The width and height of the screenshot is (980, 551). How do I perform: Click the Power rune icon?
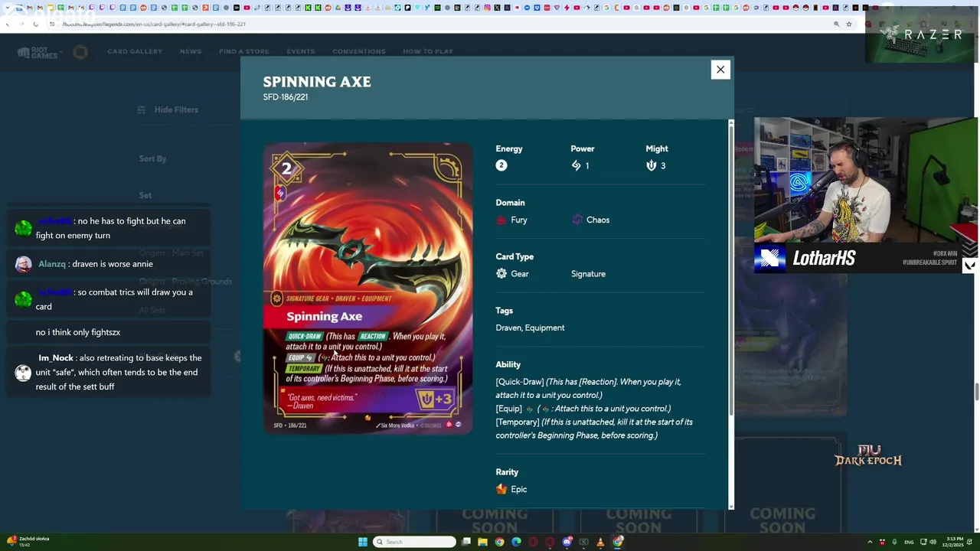pos(576,165)
